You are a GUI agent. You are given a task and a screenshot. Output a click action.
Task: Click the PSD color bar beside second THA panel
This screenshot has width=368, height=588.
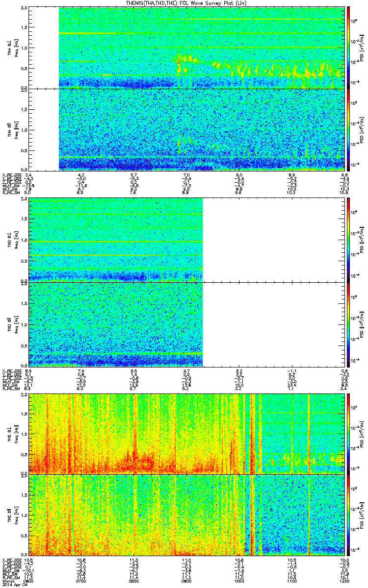tap(349, 130)
